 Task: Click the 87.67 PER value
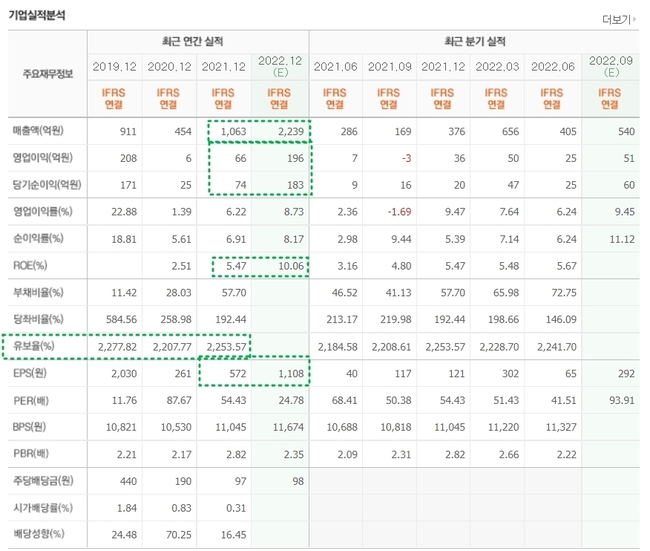[179, 401]
